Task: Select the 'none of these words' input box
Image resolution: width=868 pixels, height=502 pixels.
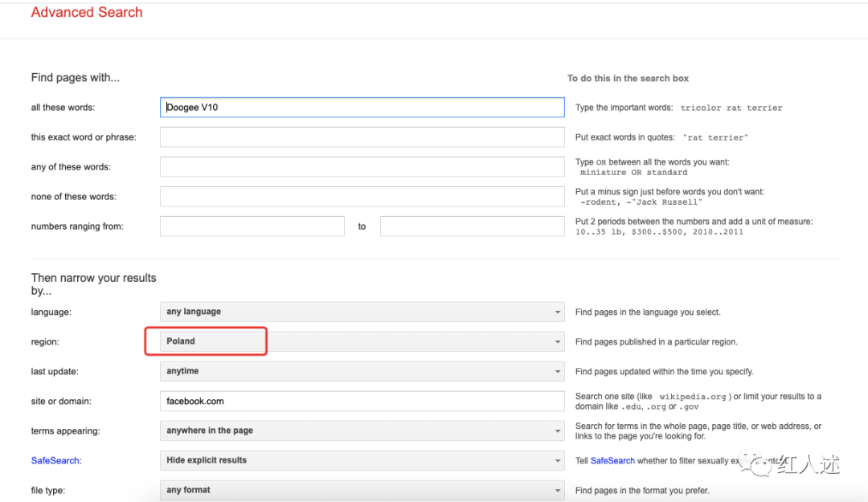Action: (362, 197)
